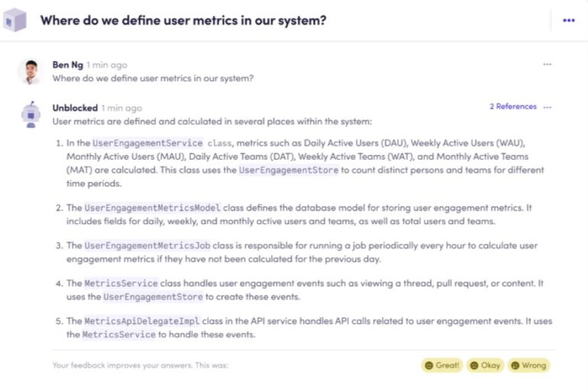Open the 2 References link
Screen dimensions: 588x392
[x=512, y=107]
